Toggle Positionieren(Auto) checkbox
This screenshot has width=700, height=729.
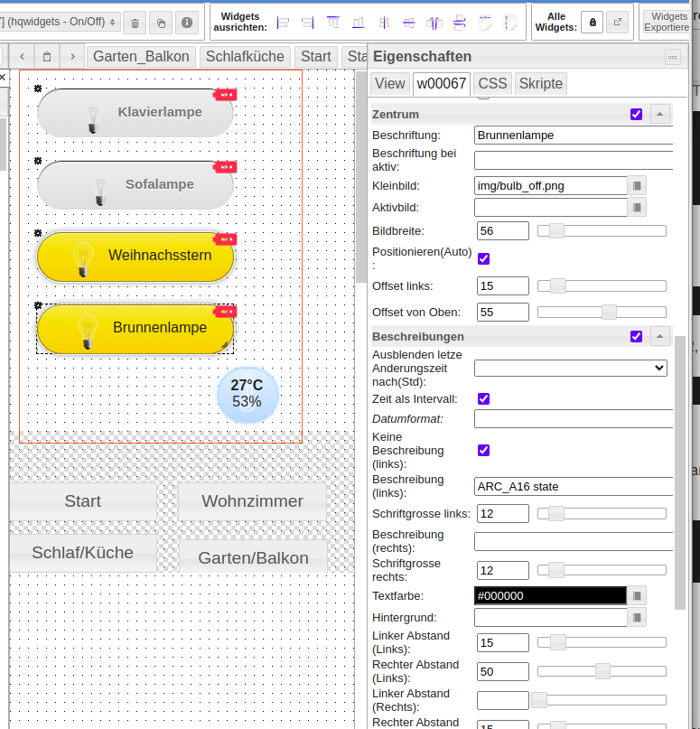click(x=483, y=259)
